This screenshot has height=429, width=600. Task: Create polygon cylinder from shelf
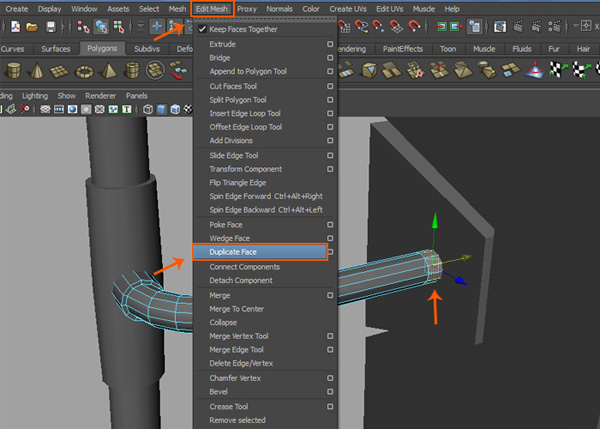click(x=14, y=70)
